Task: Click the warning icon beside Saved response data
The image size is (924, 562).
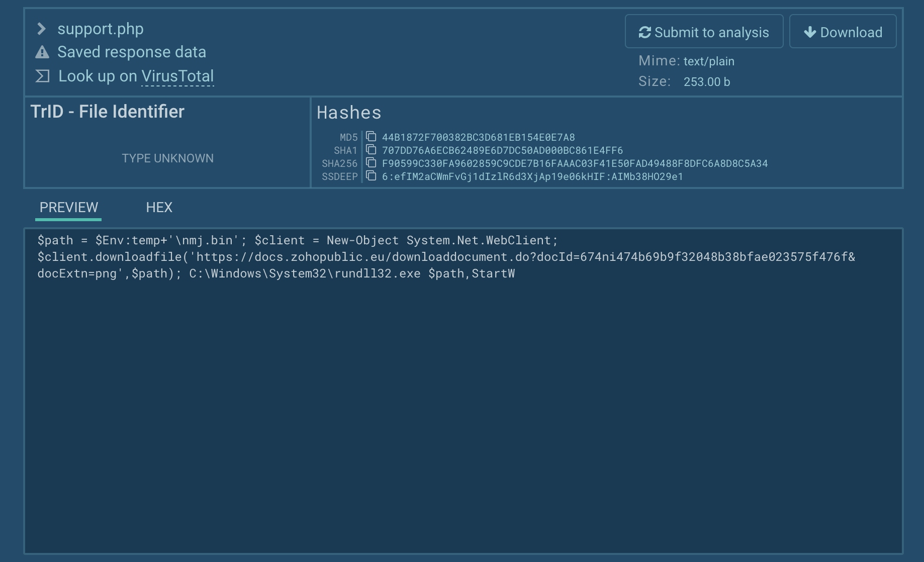Action: click(x=42, y=52)
